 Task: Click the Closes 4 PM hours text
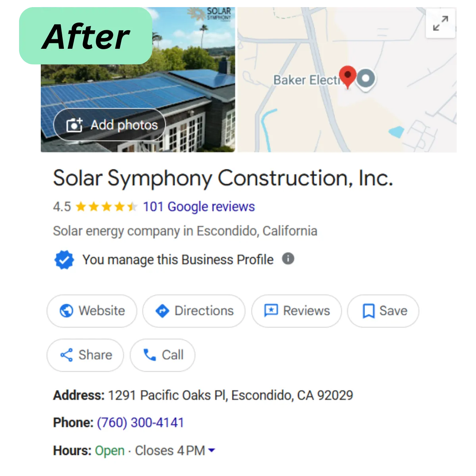pyautogui.click(x=170, y=451)
